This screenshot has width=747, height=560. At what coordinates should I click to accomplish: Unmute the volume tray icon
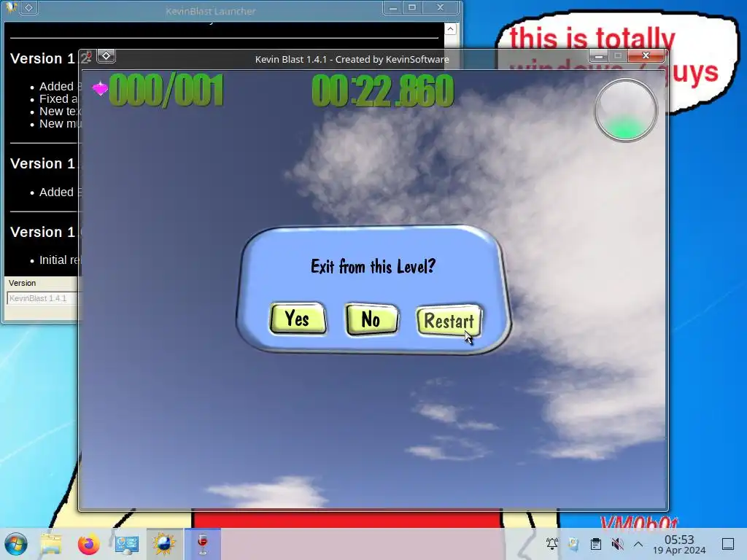[x=617, y=544]
